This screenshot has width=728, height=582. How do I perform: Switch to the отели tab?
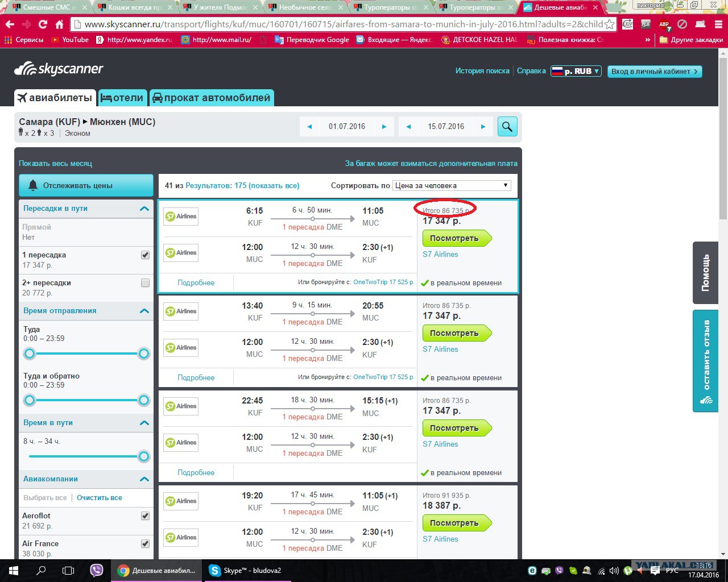pos(122,98)
